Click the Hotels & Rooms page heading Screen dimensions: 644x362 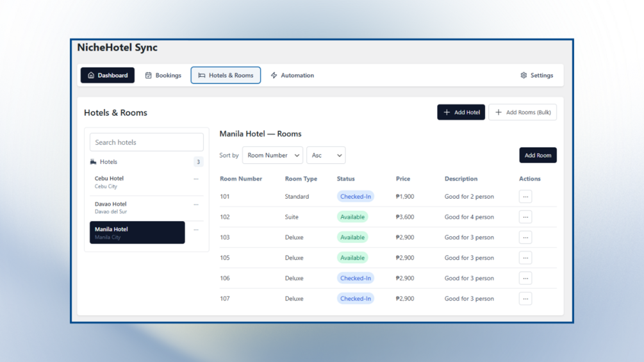[x=115, y=113]
